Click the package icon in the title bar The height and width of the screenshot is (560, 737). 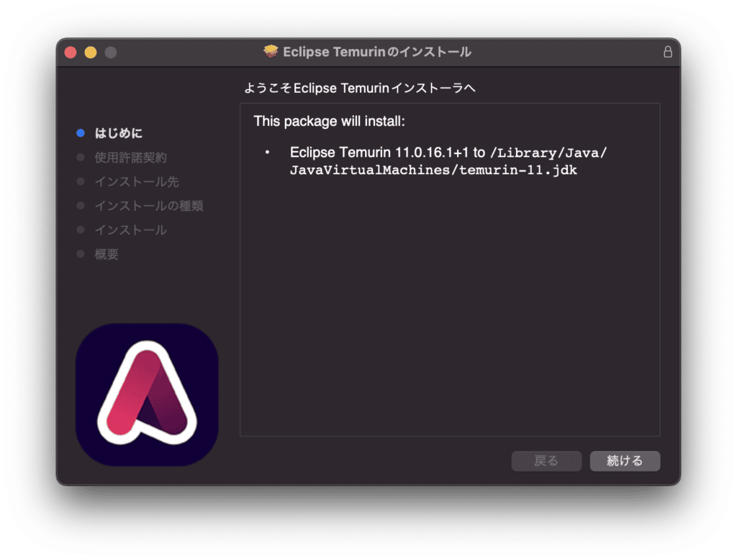(x=271, y=51)
